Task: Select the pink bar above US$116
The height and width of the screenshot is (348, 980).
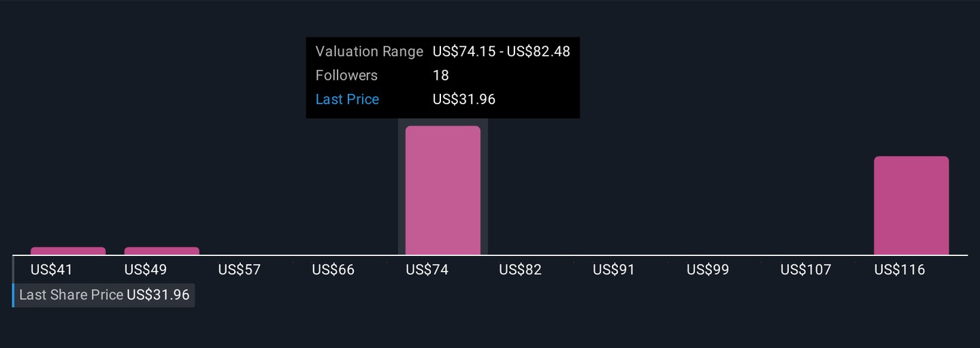Action: point(911,206)
